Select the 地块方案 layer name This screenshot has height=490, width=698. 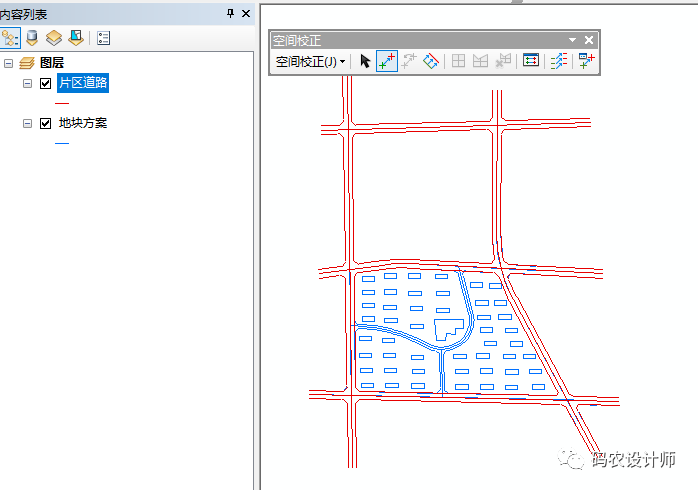coord(83,124)
